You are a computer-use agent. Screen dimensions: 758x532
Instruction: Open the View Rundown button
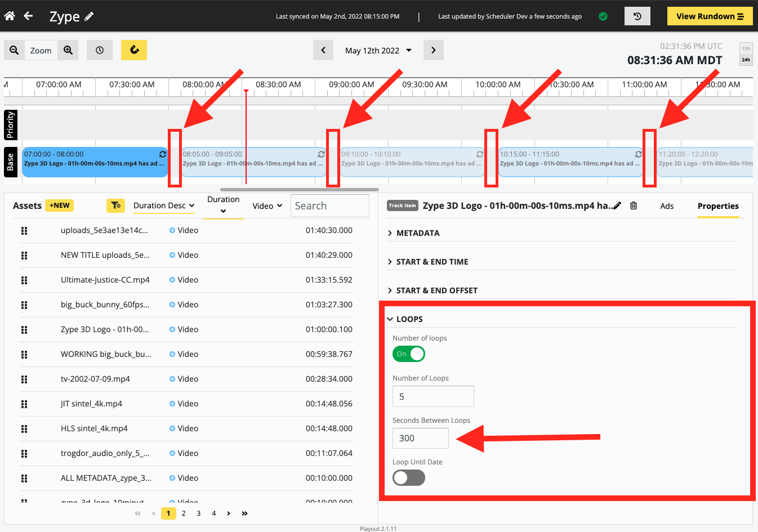[710, 16]
